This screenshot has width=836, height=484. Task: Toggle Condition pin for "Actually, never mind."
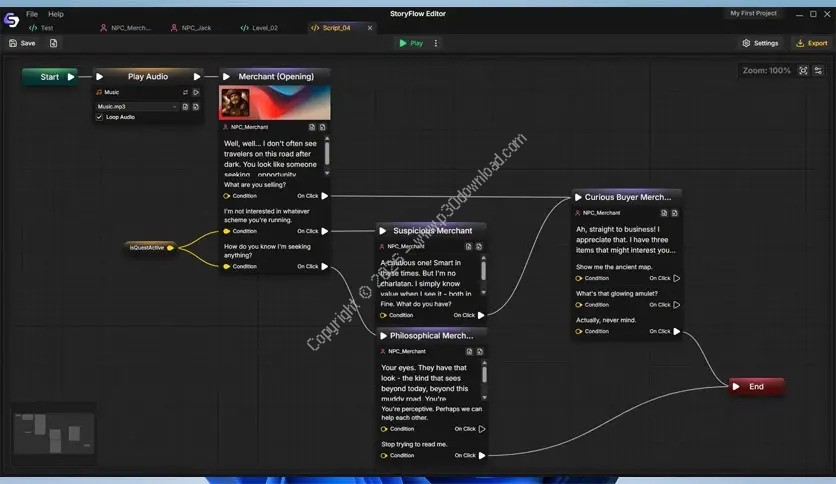tap(579, 331)
